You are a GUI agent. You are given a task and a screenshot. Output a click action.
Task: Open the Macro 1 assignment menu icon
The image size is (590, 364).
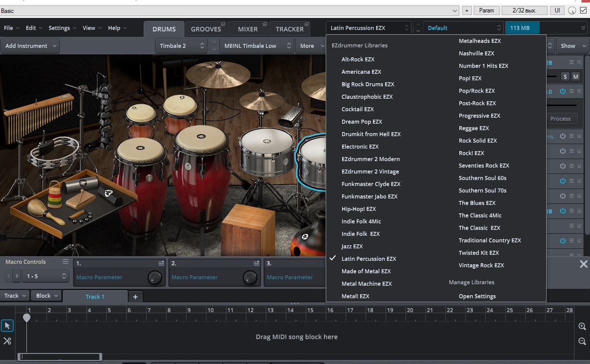coord(161,263)
